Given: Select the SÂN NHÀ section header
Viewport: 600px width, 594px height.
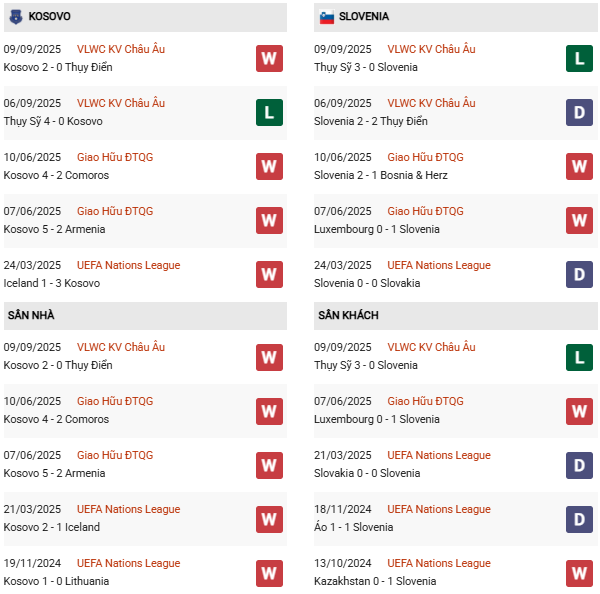Looking at the screenshot, I should click(x=31, y=315).
